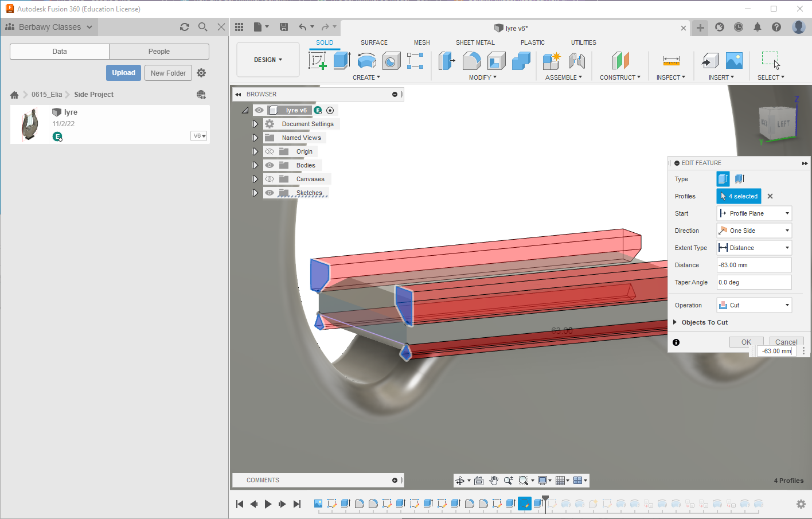The image size is (812, 519).
Task: Open the Orbit navigation tool
Action: [x=460, y=481]
